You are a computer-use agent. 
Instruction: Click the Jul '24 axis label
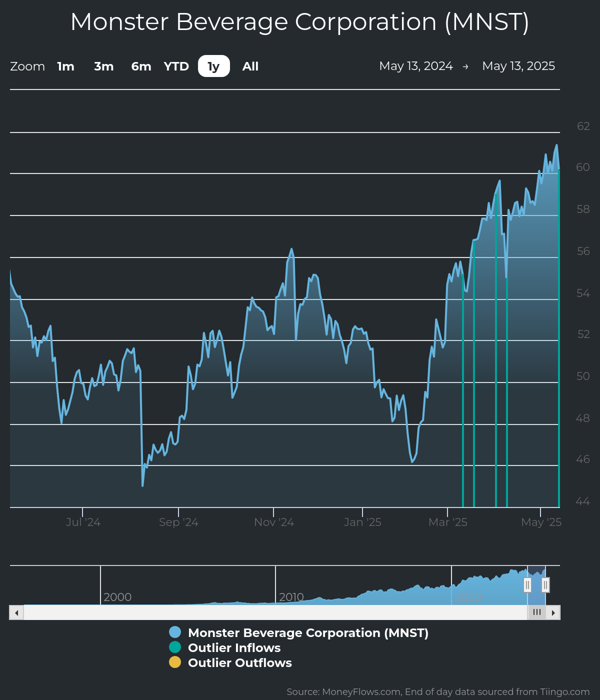coord(83,522)
